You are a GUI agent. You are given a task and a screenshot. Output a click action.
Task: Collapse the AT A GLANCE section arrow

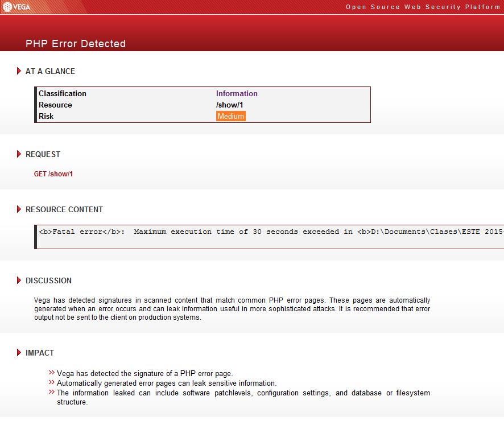(19, 71)
